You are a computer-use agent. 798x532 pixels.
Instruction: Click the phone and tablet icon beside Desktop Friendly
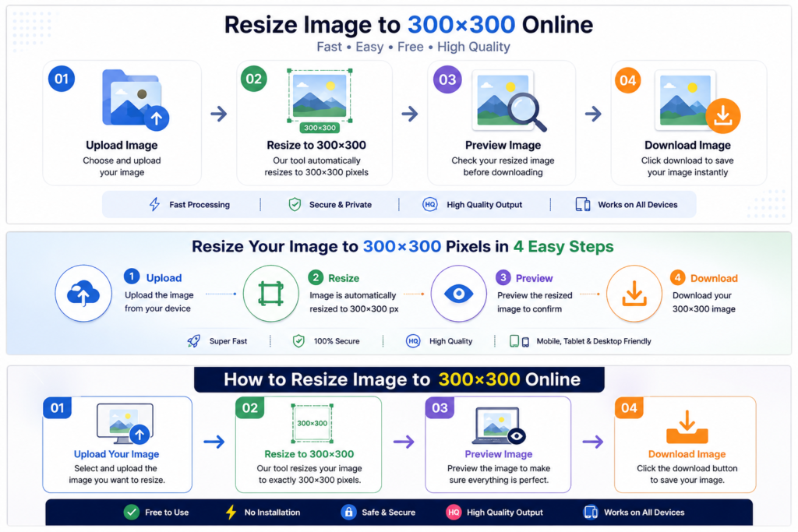pos(520,341)
